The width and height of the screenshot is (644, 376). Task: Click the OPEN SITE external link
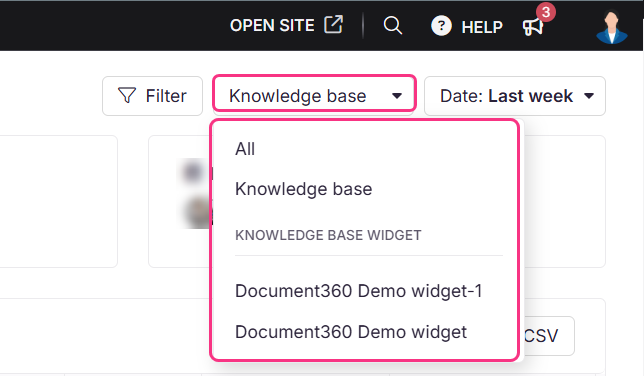286,25
